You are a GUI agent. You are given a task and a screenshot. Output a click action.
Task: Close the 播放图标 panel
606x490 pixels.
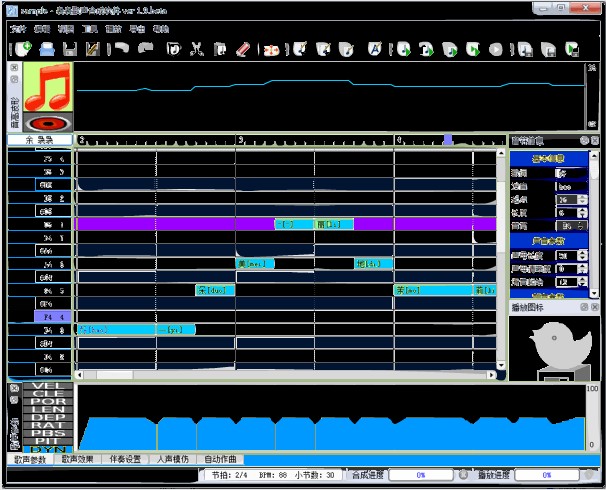pyautogui.click(x=595, y=307)
